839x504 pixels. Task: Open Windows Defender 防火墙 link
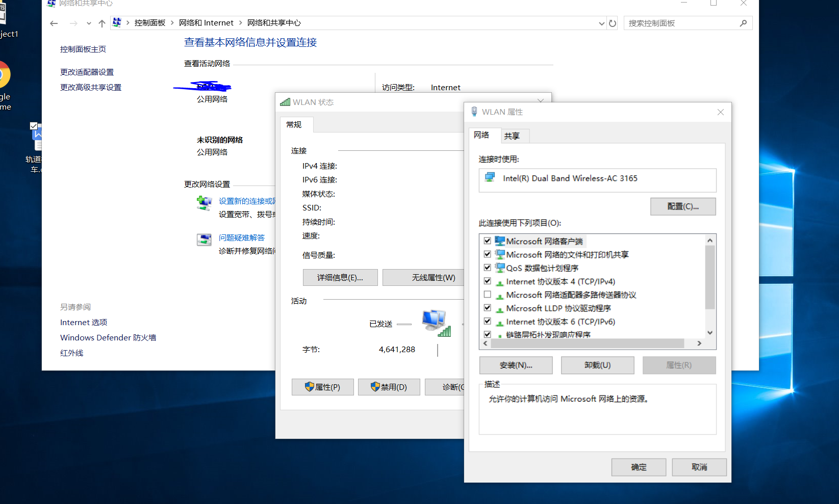[108, 338]
